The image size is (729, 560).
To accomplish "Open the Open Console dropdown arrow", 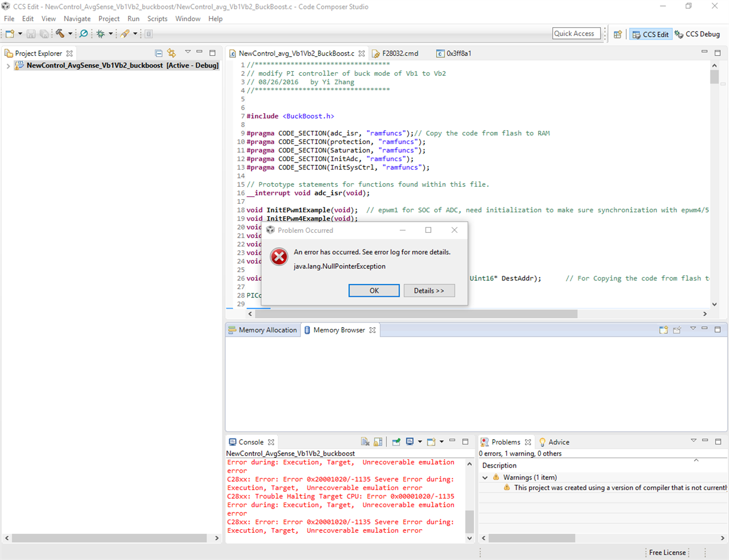I will [442, 442].
